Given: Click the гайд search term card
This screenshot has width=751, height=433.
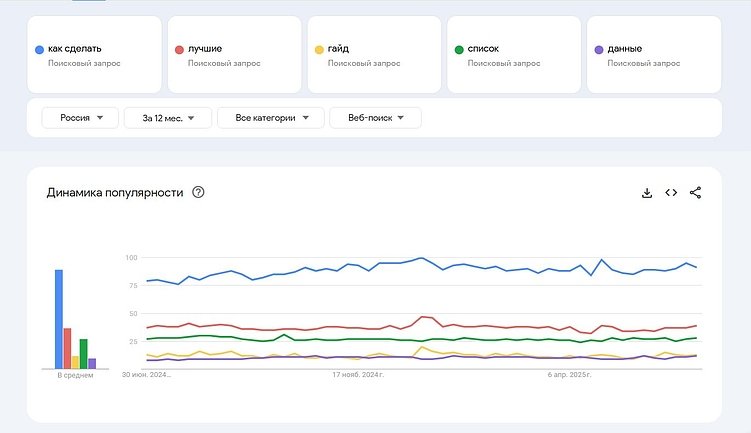Looking at the screenshot, I should [373, 55].
